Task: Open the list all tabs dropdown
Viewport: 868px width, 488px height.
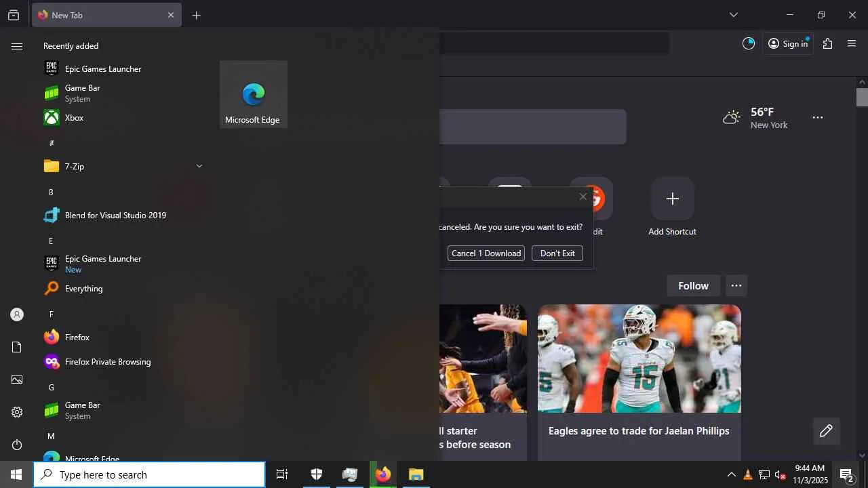Action: [733, 15]
